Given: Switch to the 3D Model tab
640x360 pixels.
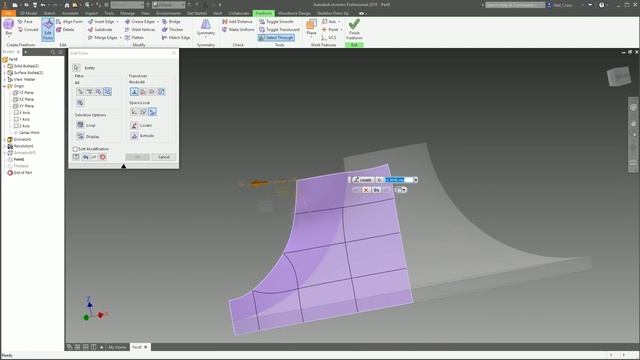Looking at the screenshot, I should 29,13.
